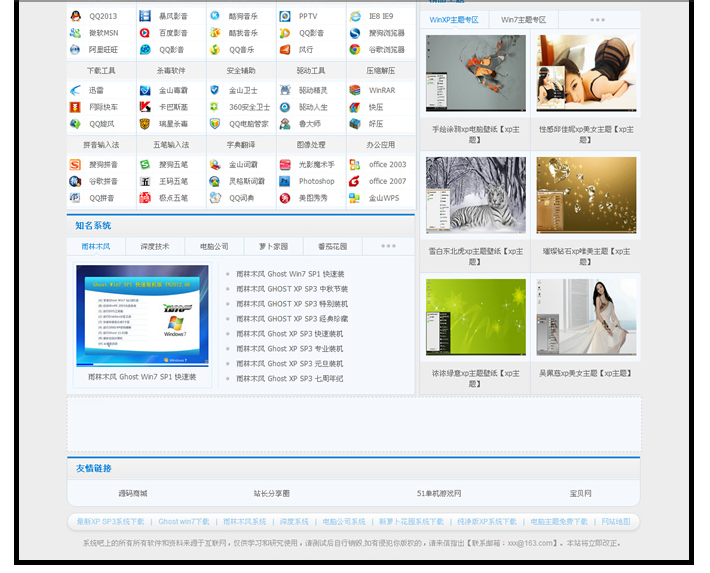This screenshot has height=573, width=710.
Task: Click the QQ2013 penguin icon
Action: click(x=76, y=16)
